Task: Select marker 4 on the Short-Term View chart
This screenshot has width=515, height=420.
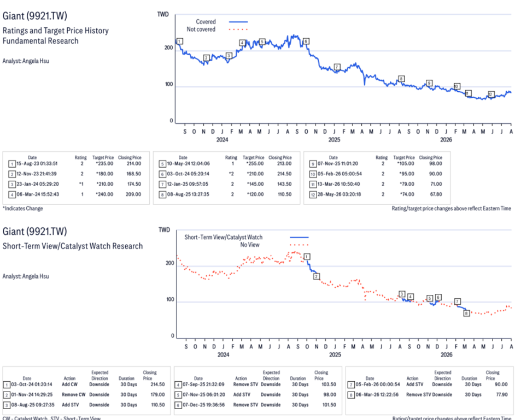Action: coord(410,297)
